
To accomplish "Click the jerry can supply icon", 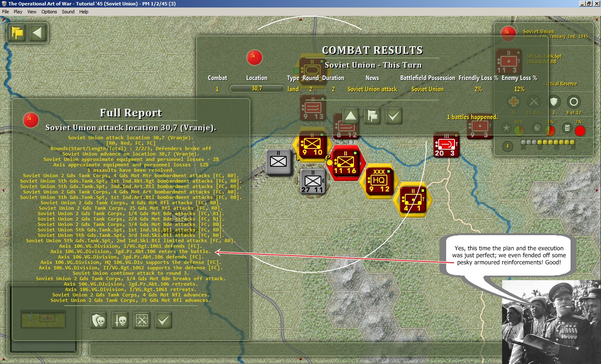I will [567, 128].
